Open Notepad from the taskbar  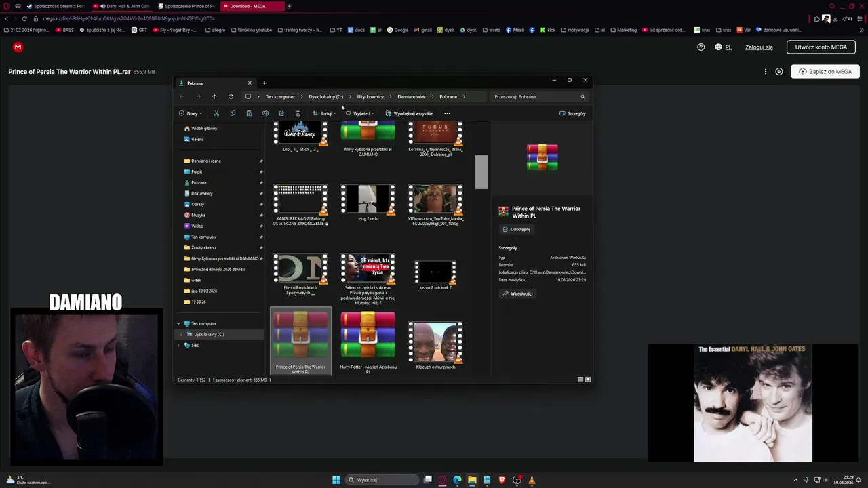tap(487, 480)
